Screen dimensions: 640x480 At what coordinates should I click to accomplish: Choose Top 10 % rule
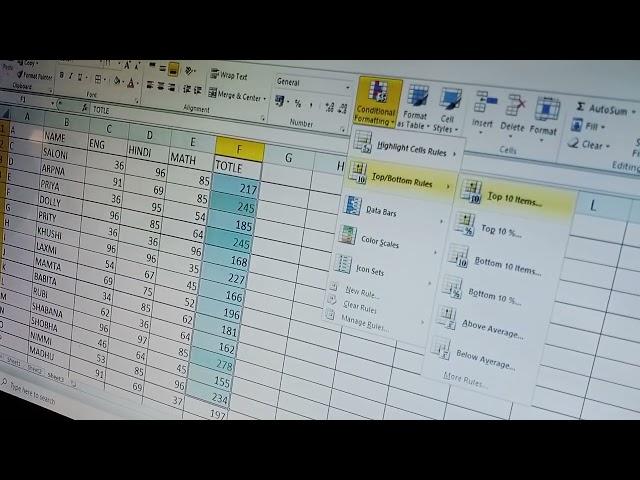[506, 229]
